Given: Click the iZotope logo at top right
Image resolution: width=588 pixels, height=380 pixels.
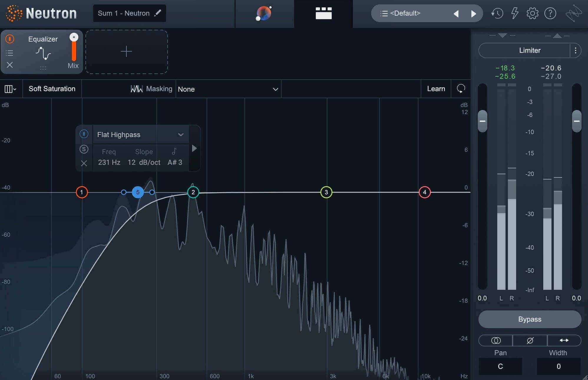Looking at the screenshot, I should coord(574,13).
